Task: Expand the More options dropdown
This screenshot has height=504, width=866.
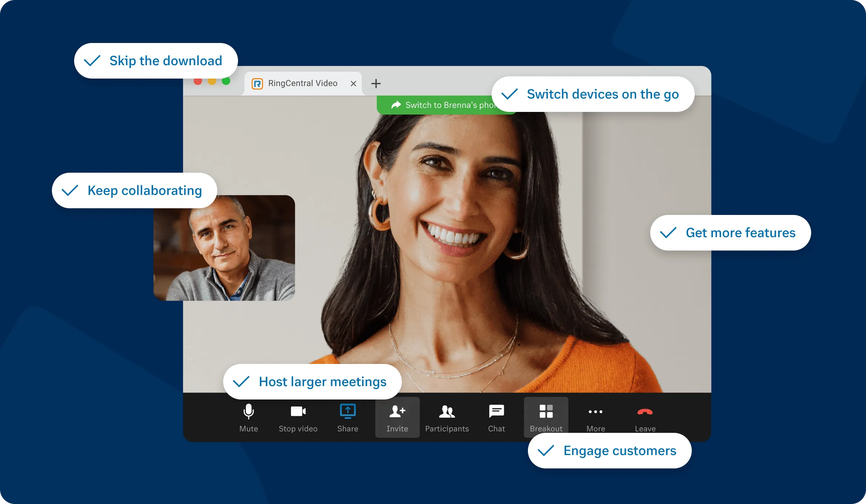Action: (x=595, y=418)
